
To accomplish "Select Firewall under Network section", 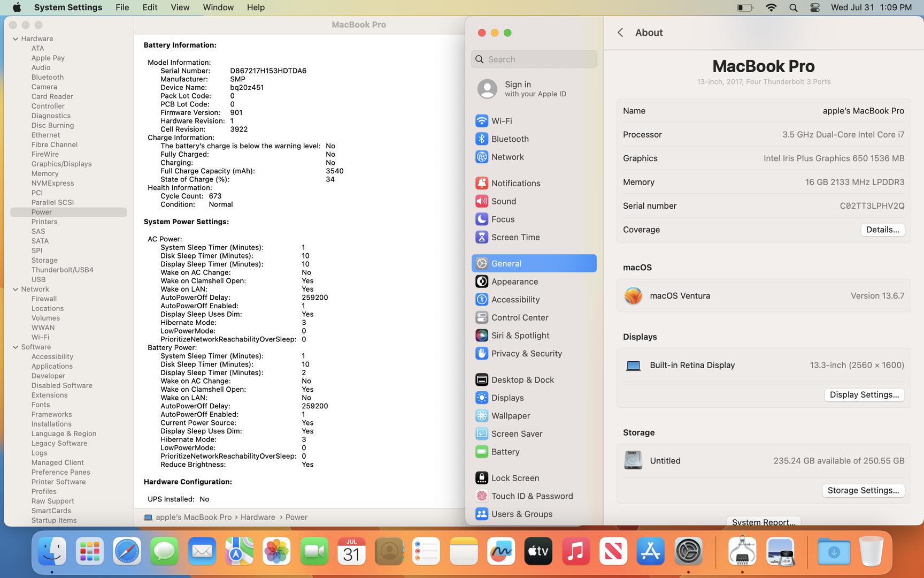I will point(44,299).
